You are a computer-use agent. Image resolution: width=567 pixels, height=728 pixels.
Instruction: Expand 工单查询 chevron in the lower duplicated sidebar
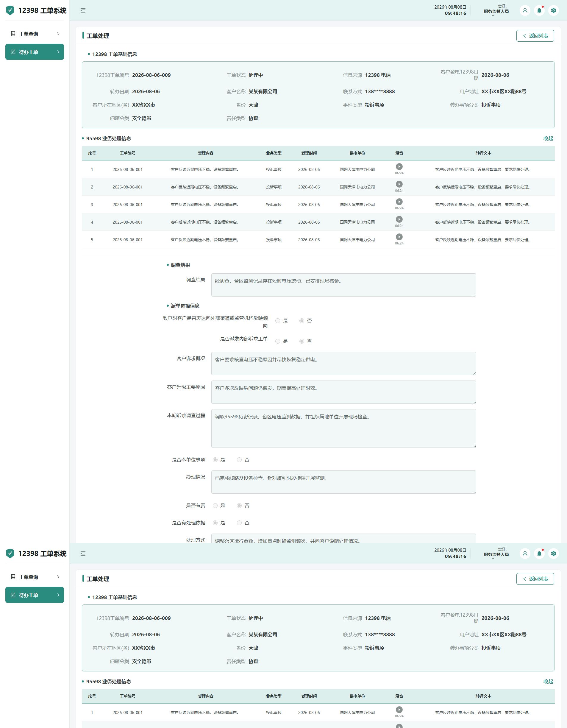pyautogui.click(x=58, y=577)
